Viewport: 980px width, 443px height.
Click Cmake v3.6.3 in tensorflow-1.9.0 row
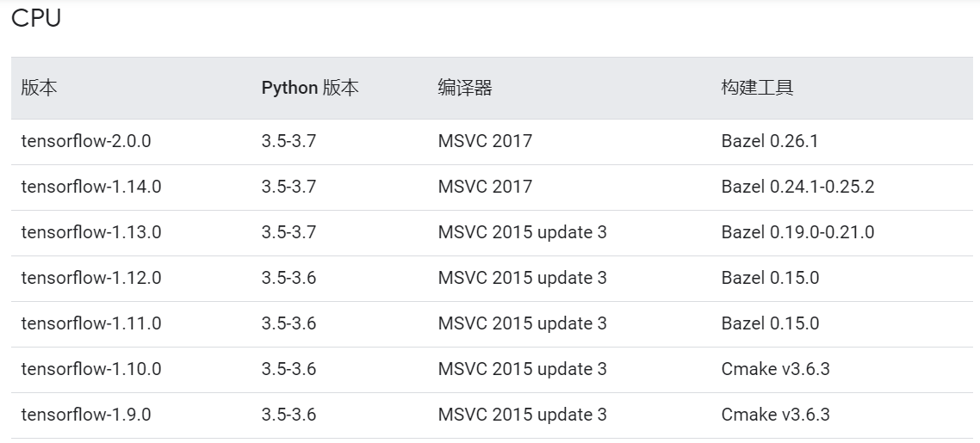776,415
